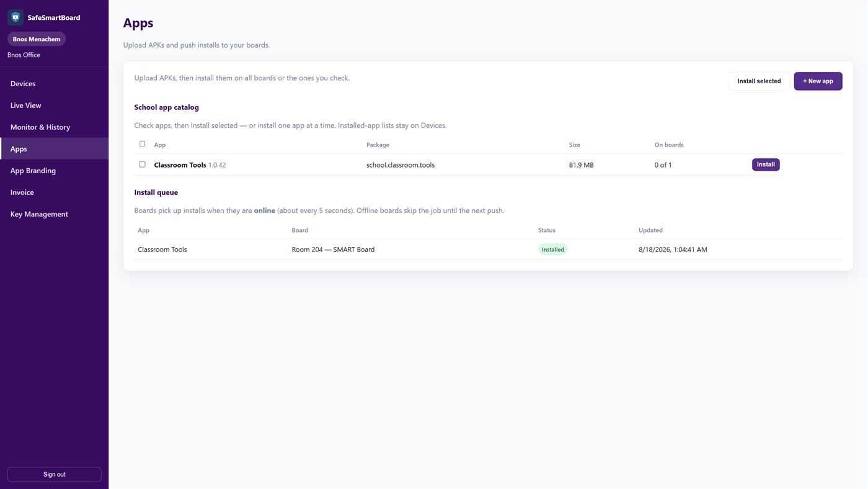The height and width of the screenshot is (489, 868).
Task: Click the queue's Classroom Tools app name
Action: click(162, 249)
